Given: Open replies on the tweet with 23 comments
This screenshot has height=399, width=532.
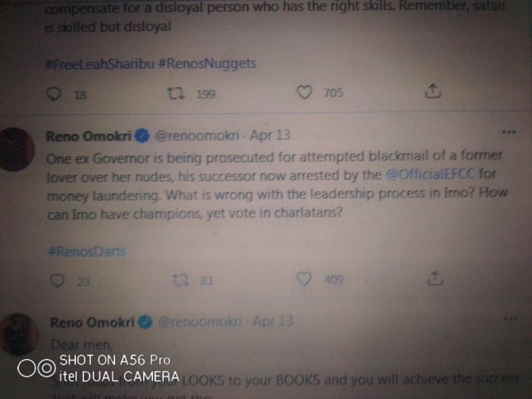Looking at the screenshot, I should pyautogui.click(x=57, y=281).
